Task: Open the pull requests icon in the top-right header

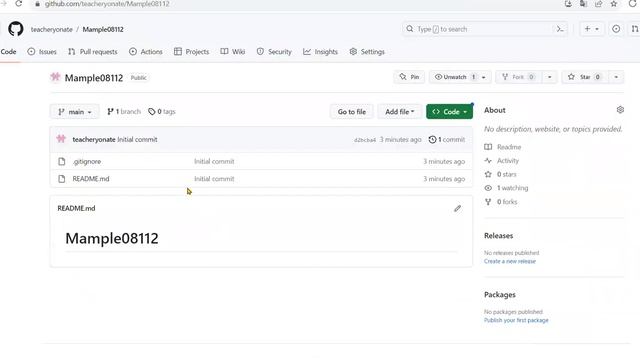Action: [635, 29]
